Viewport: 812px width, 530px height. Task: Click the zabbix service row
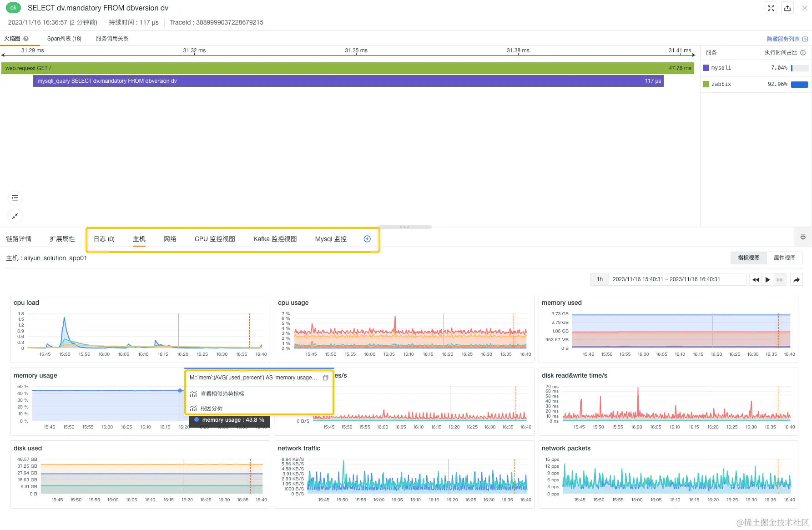[756, 84]
